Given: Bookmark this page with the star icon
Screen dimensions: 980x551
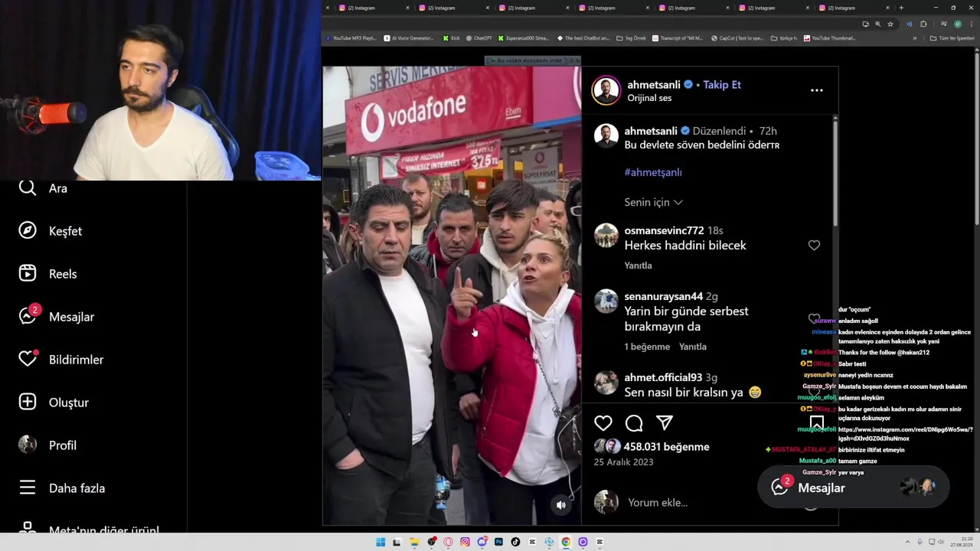Looking at the screenshot, I should pos(890,24).
